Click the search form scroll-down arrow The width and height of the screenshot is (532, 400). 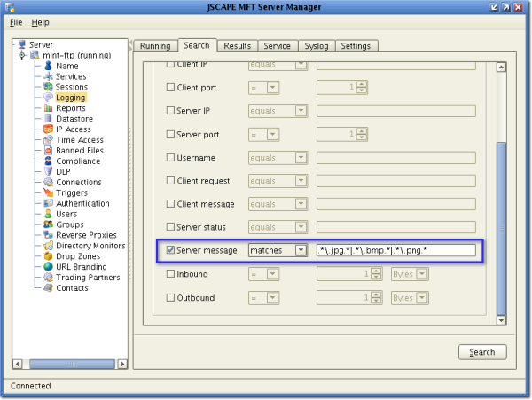[501, 320]
